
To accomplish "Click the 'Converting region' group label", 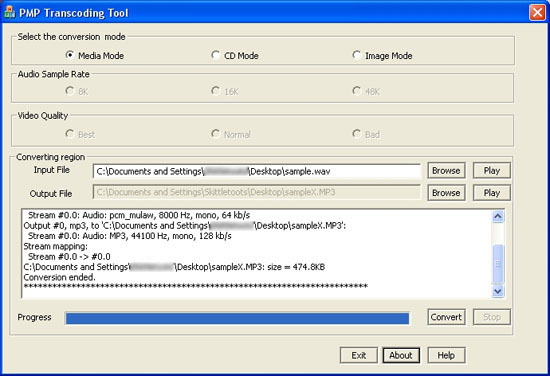I will click(51, 157).
